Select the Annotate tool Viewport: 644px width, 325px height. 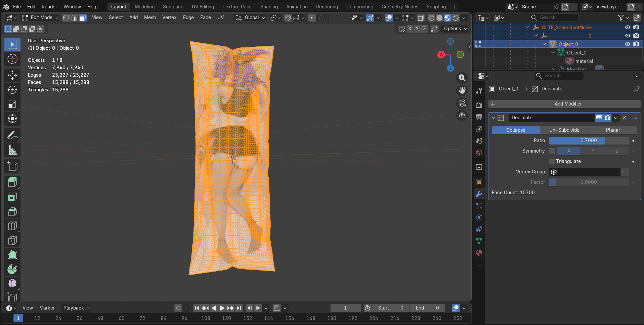tap(12, 135)
